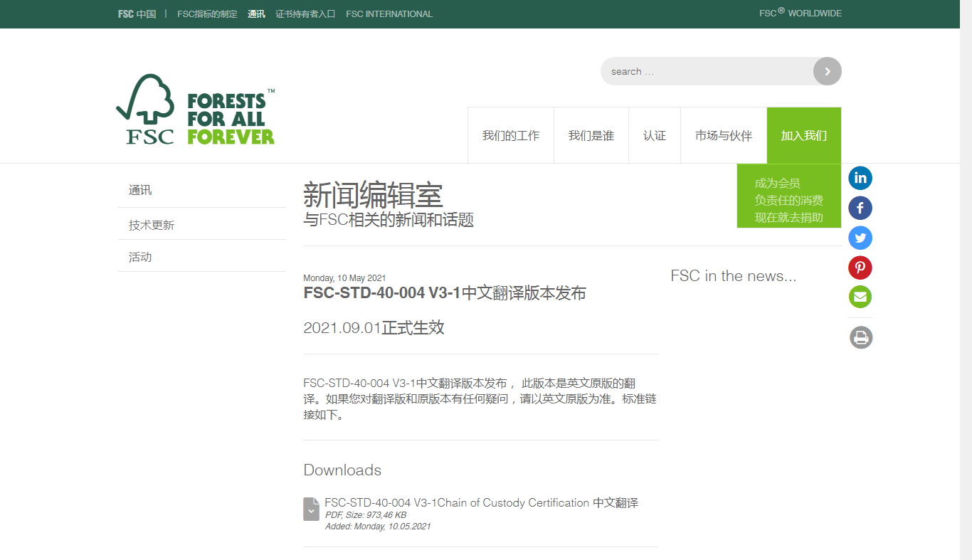The width and height of the screenshot is (972, 560).
Task: Open FSC指标的制定 top link
Action: click(x=207, y=14)
